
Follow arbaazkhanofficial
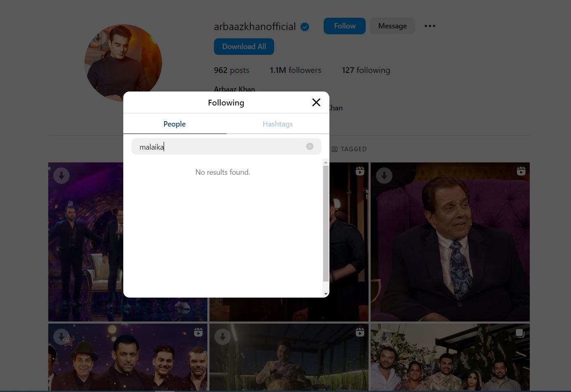point(345,26)
